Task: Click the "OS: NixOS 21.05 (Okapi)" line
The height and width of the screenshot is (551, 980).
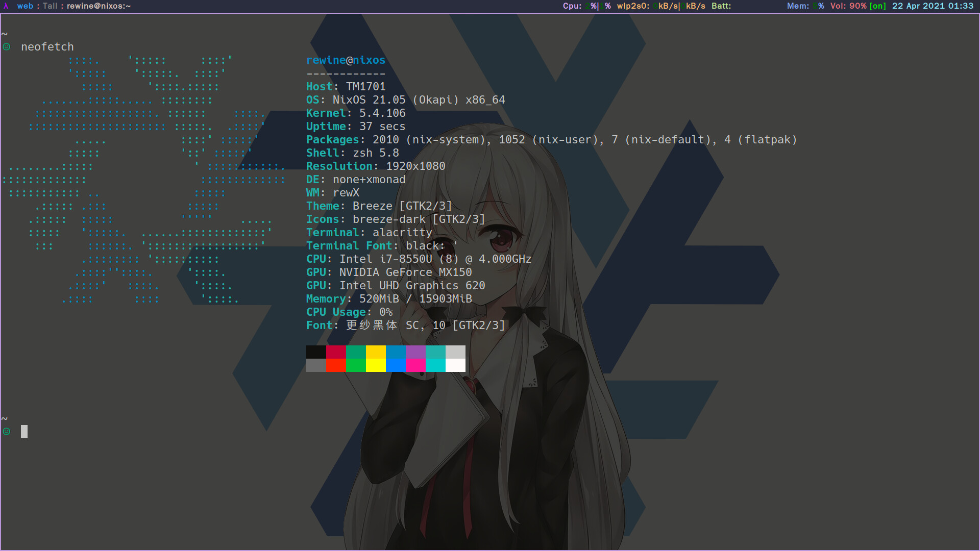Action: [405, 100]
